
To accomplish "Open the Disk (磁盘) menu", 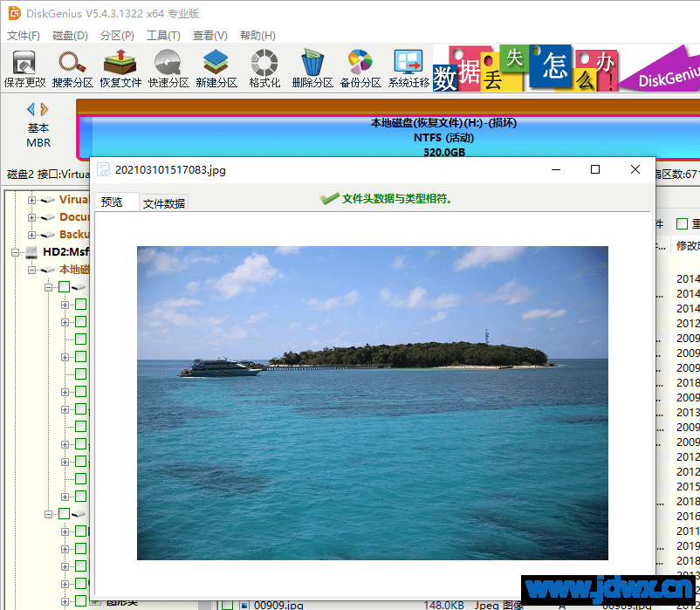I will click(x=70, y=35).
